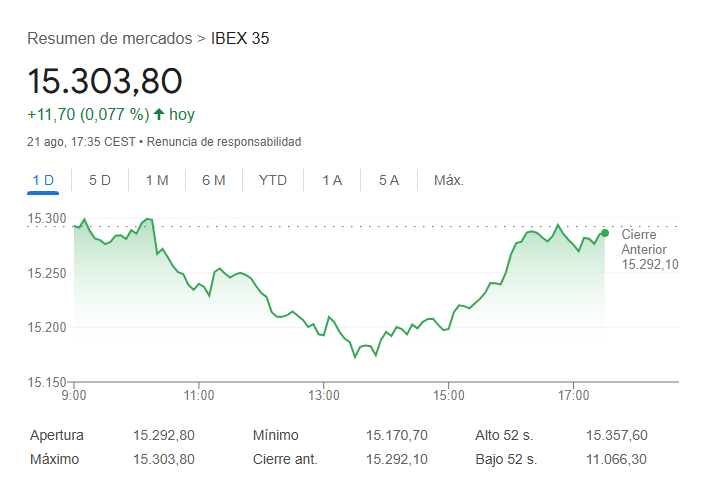Select the 1 M range tab
The height and width of the screenshot is (485, 728).
pos(157,180)
